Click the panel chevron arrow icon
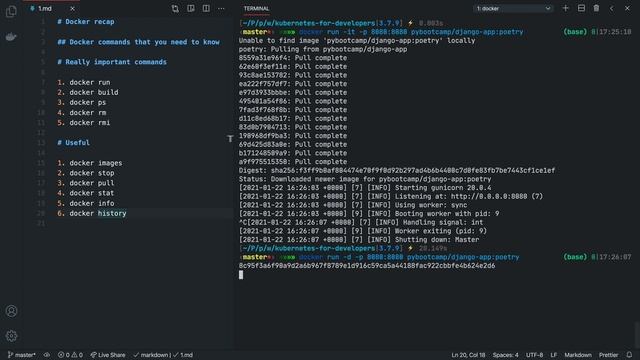Screen dimensions: 640x360 point(611,8)
